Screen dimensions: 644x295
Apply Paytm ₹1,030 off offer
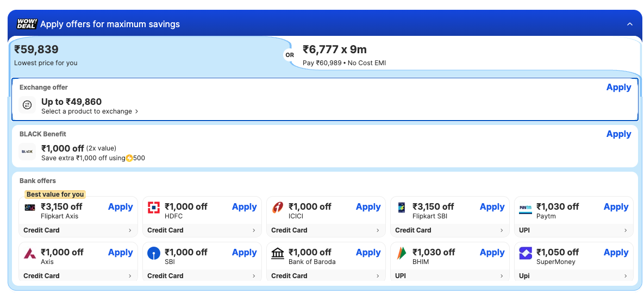tap(616, 207)
